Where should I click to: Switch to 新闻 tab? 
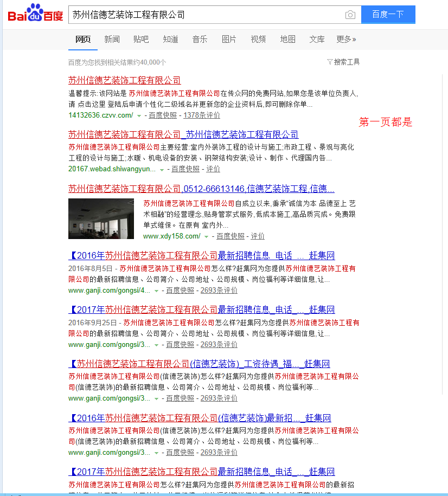coord(112,39)
